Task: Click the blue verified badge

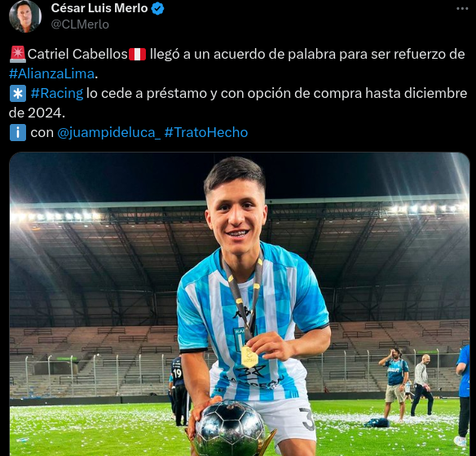Action: (x=157, y=8)
